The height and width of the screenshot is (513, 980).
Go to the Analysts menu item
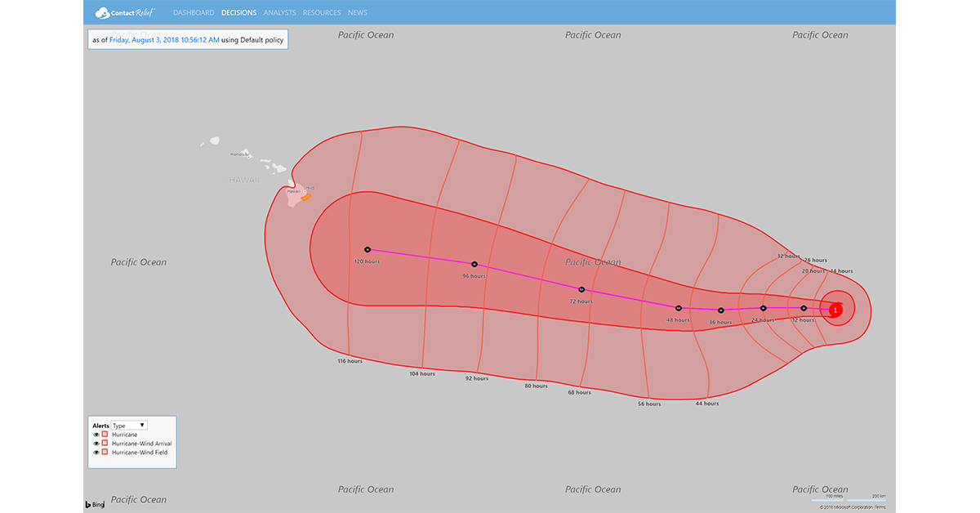coord(279,13)
